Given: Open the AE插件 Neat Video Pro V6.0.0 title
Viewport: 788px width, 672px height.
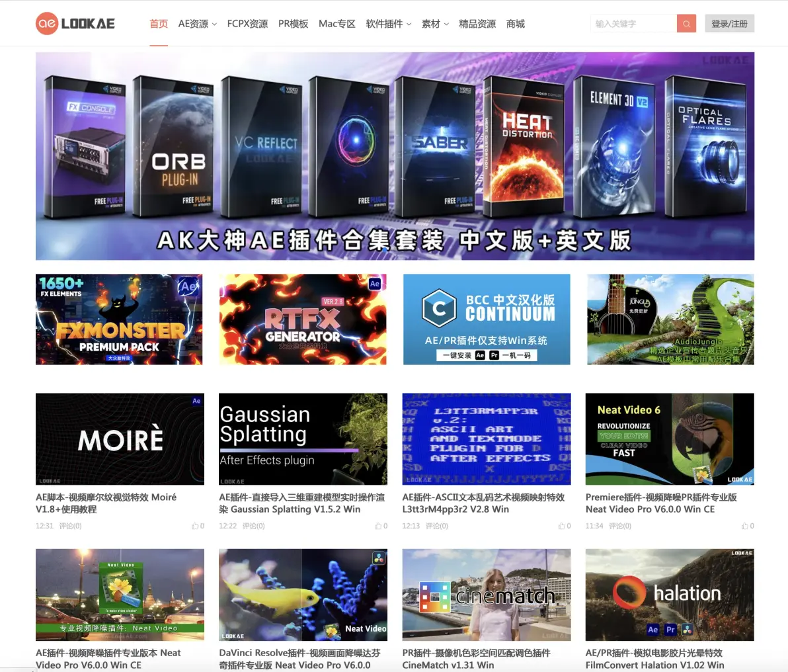Looking at the screenshot, I should (108, 659).
